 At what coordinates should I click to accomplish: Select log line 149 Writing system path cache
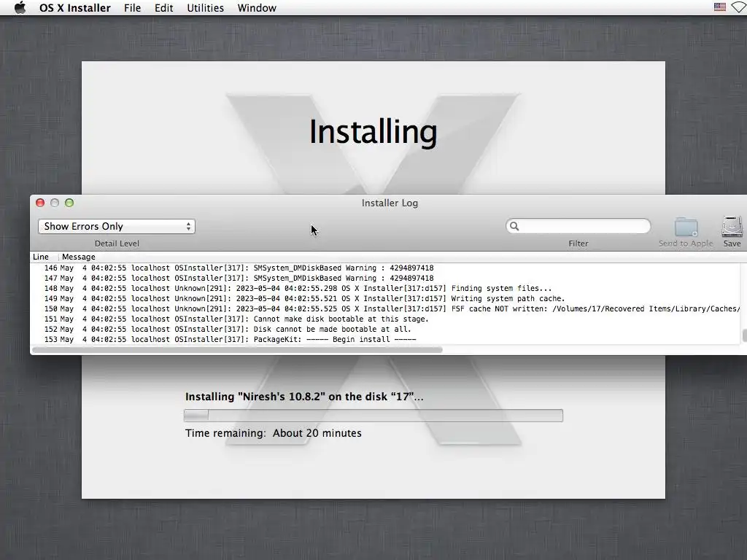(386, 298)
